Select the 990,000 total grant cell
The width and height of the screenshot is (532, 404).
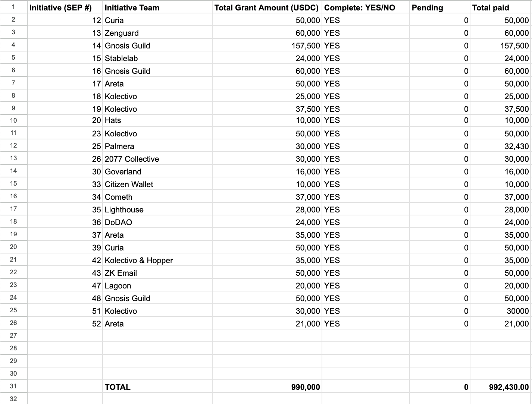267,387
